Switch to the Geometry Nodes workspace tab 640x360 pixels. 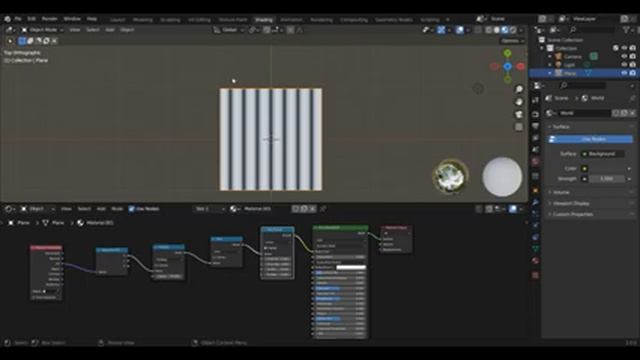pos(393,20)
